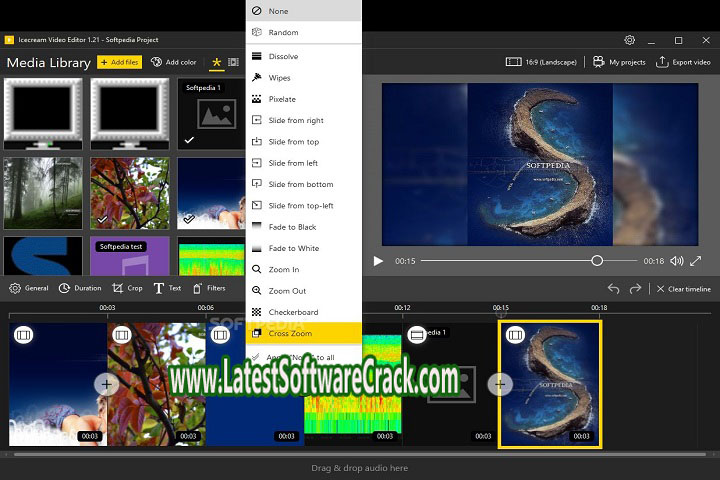Screen dimensions: 720x480
Task: Select the first monitor thumbnail in library
Action: coord(43,113)
